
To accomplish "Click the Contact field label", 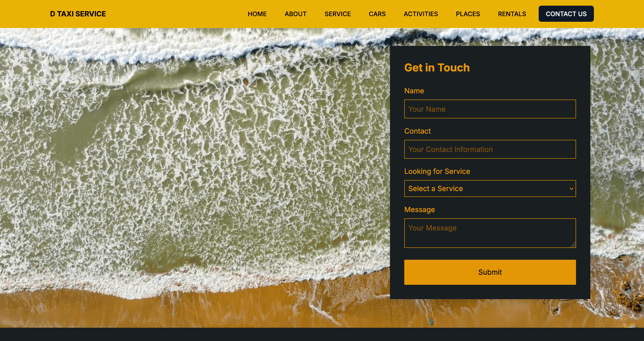I will point(417,131).
